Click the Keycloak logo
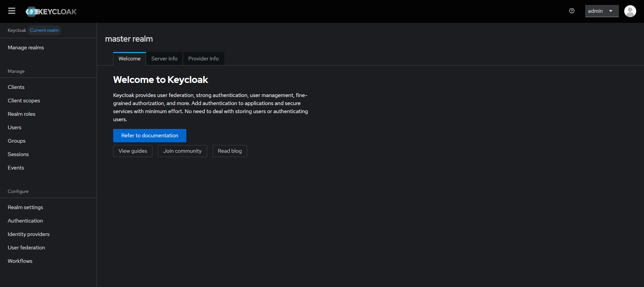The height and width of the screenshot is (287, 644). [x=51, y=12]
